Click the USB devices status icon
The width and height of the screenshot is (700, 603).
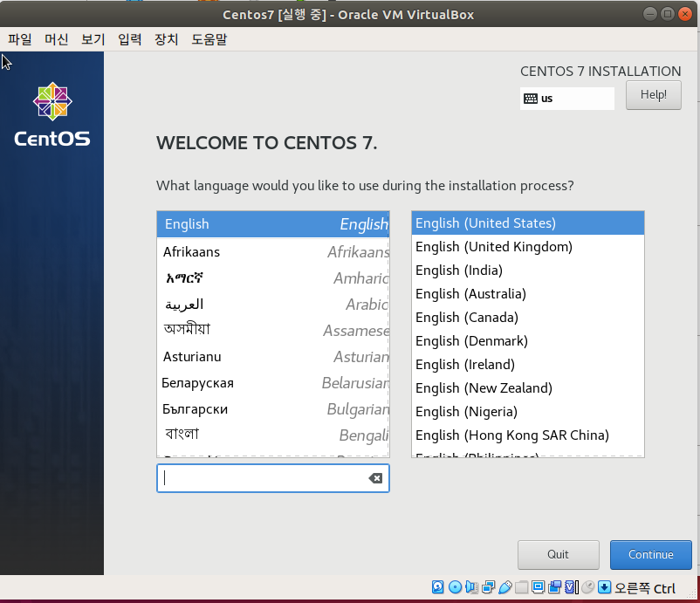(504, 587)
